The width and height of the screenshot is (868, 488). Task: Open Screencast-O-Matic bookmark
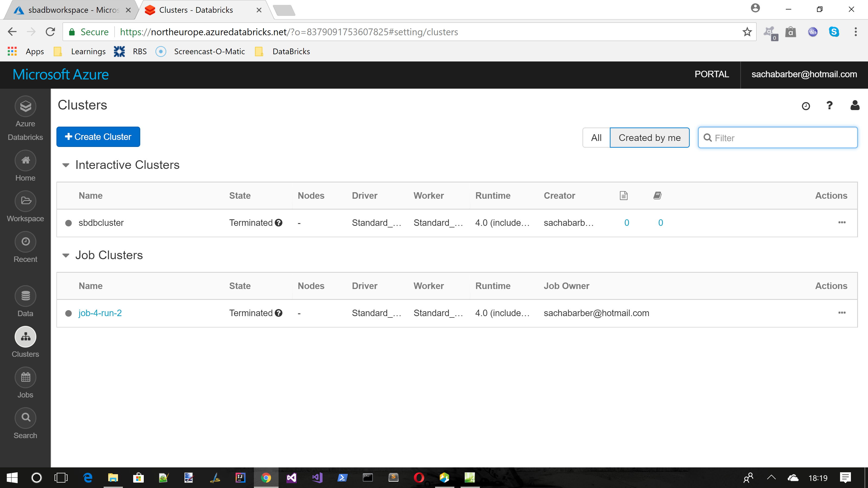tap(200, 52)
